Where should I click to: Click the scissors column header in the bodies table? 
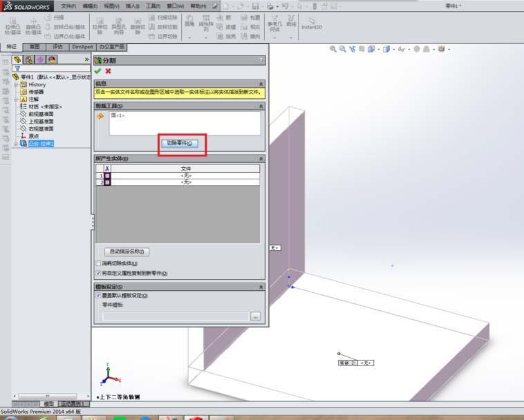107,169
